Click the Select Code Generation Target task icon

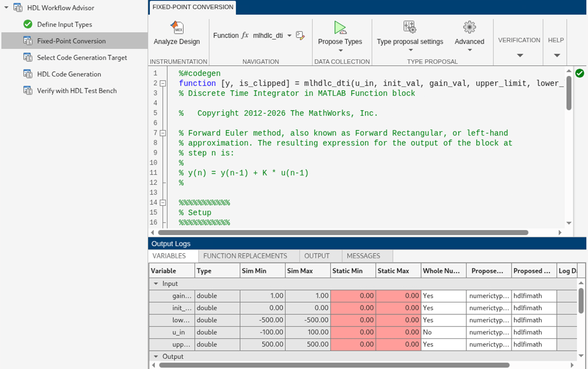tap(28, 58)
